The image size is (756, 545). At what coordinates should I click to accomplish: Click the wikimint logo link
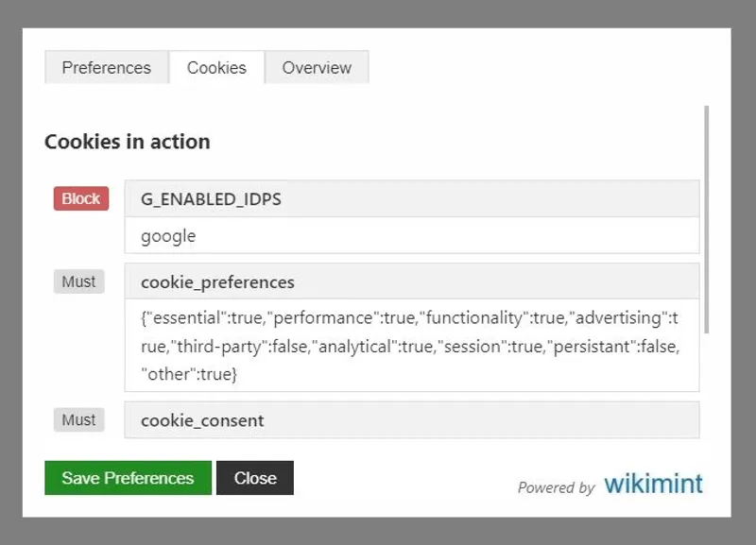(x=653, y=484)
